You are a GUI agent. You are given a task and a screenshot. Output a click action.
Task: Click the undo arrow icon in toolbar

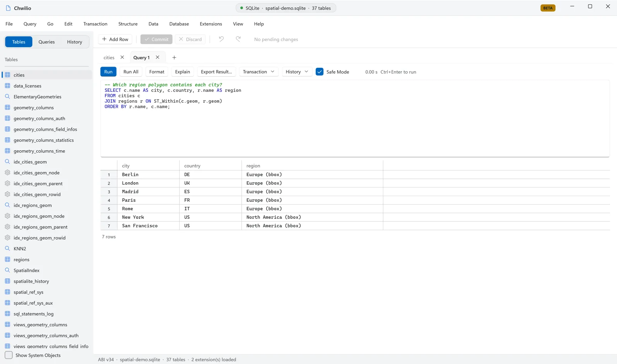pyautogui.click(x=221, y=39)
